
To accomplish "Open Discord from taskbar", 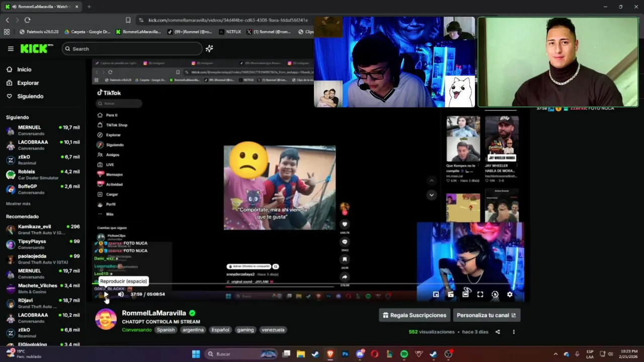I will click(x=360, y=354).
